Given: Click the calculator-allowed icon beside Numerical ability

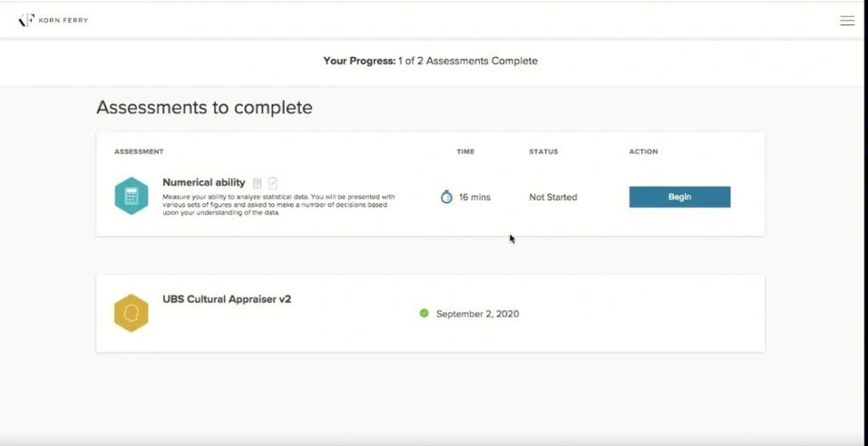Looking at the screenshot, I should pos(257,183).
